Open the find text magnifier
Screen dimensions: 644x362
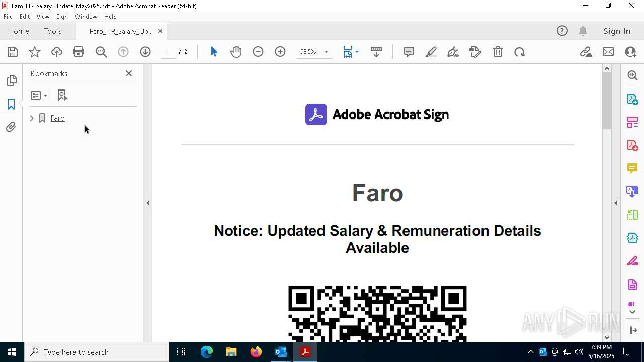pyautogui.click(x=101, y=52)
